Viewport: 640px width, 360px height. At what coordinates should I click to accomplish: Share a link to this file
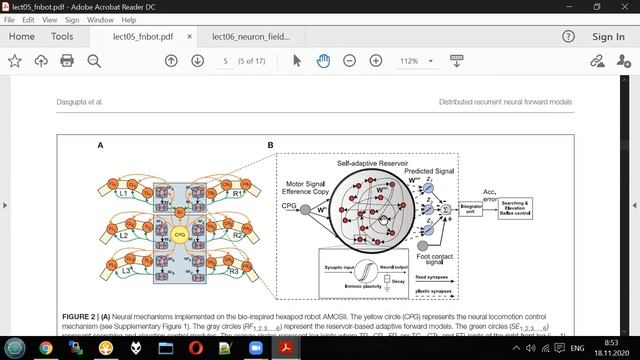coord(597,61)
